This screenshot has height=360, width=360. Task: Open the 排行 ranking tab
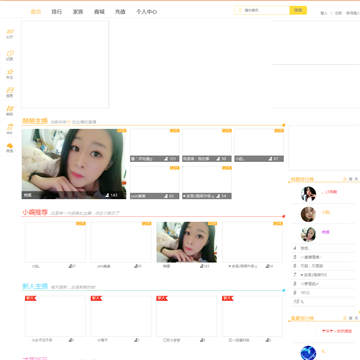pos(57,12)
